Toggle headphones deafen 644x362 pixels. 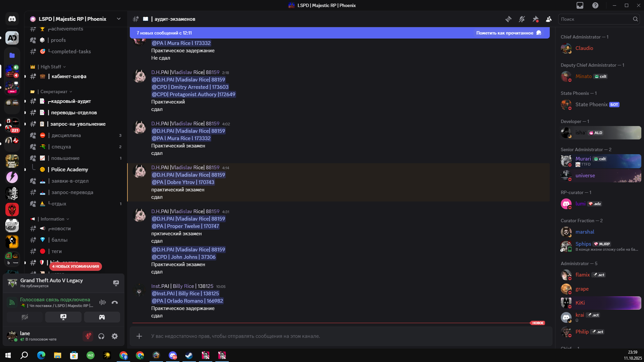point(101,336)
